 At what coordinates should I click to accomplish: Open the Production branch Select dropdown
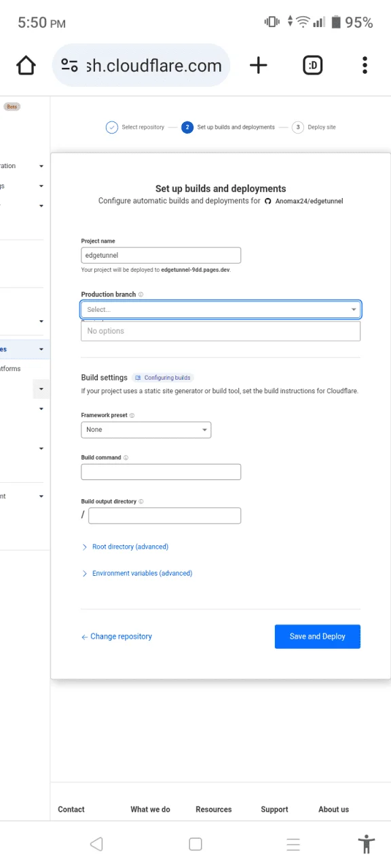pos(221,309)
